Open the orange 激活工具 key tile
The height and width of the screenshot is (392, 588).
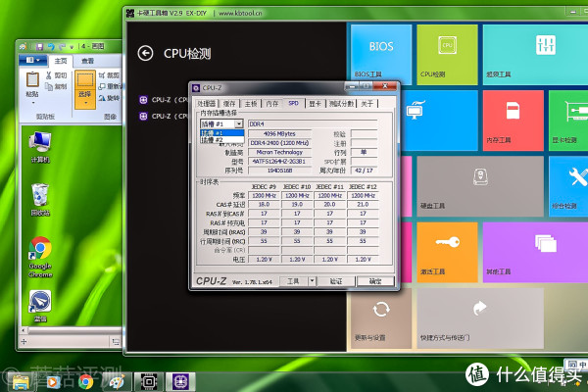click(447, 253)
